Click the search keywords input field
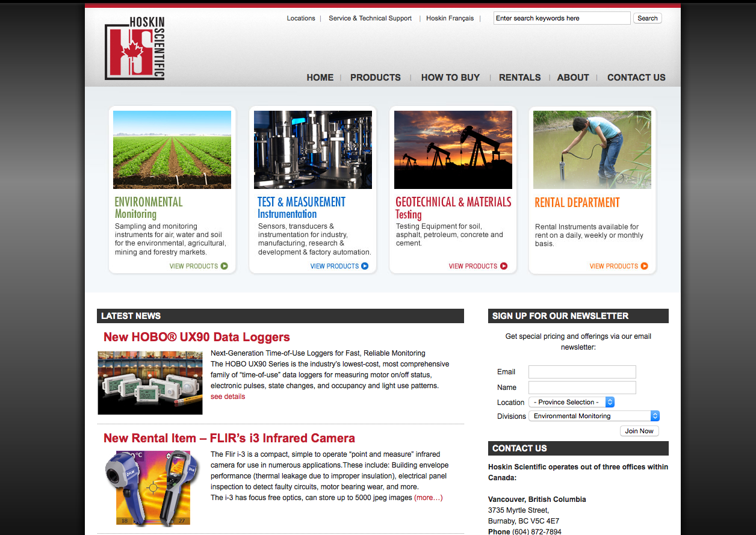 pyautogui.click(x=562, y=18)
